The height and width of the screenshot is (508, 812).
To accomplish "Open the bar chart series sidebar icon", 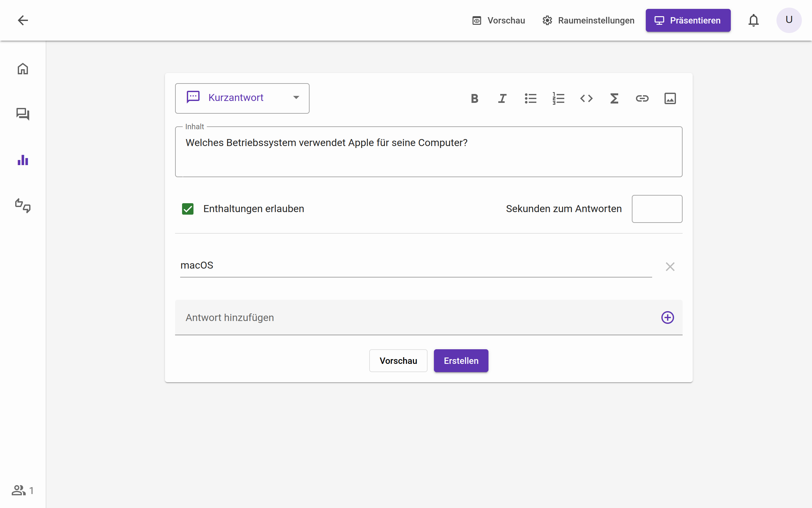I will click(x=23, y=160).
